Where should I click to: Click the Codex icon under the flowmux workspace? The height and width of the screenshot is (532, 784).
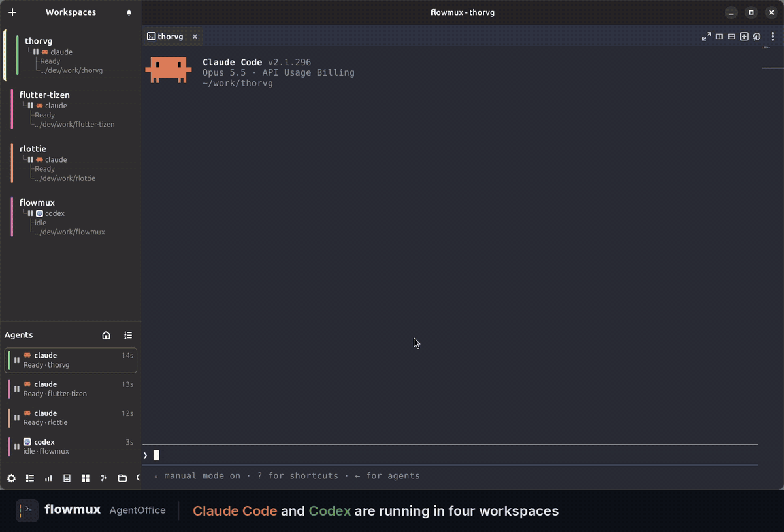click(x=39, y=213)
